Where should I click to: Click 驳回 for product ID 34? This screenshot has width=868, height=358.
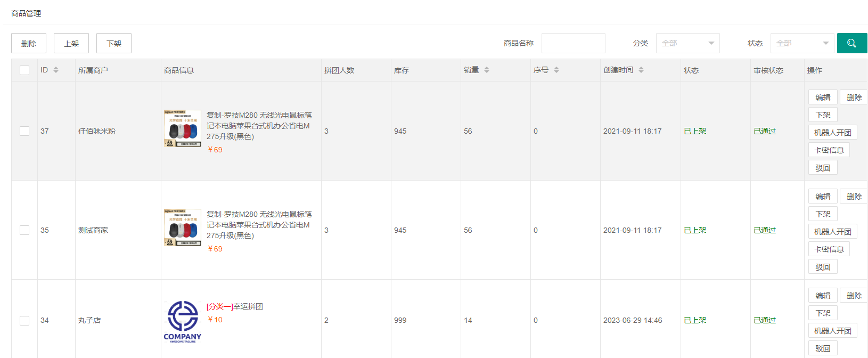823,348
